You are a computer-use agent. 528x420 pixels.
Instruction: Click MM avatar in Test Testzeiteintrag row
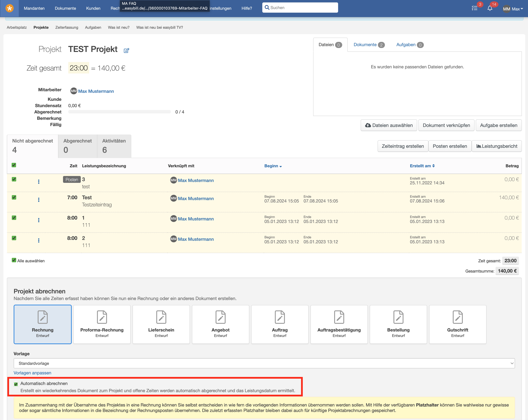(x=173, y=198)
